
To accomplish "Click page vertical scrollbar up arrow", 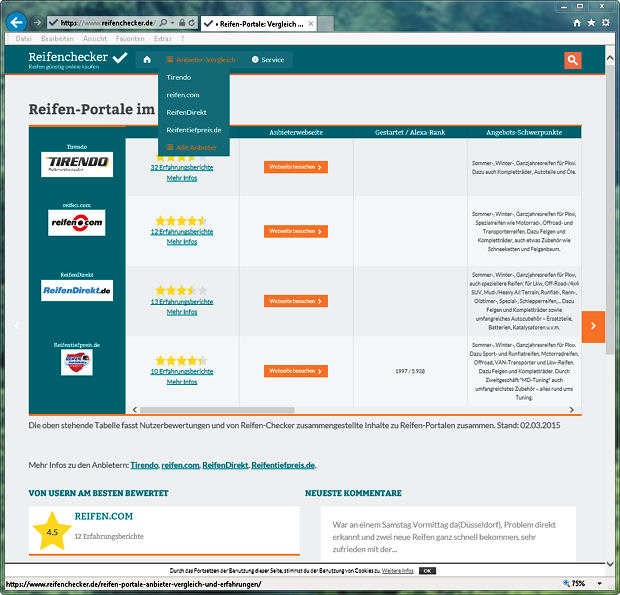I will (x=610, y=58).
